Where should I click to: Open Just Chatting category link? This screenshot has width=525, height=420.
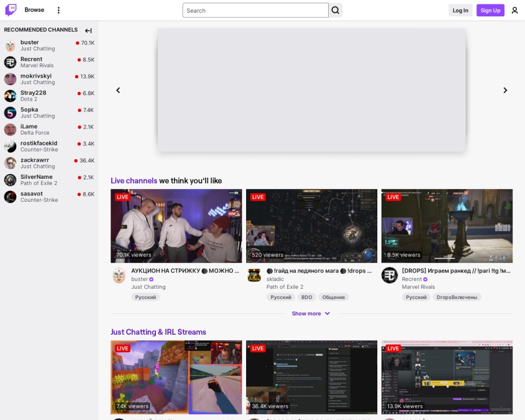coord(148,287)
